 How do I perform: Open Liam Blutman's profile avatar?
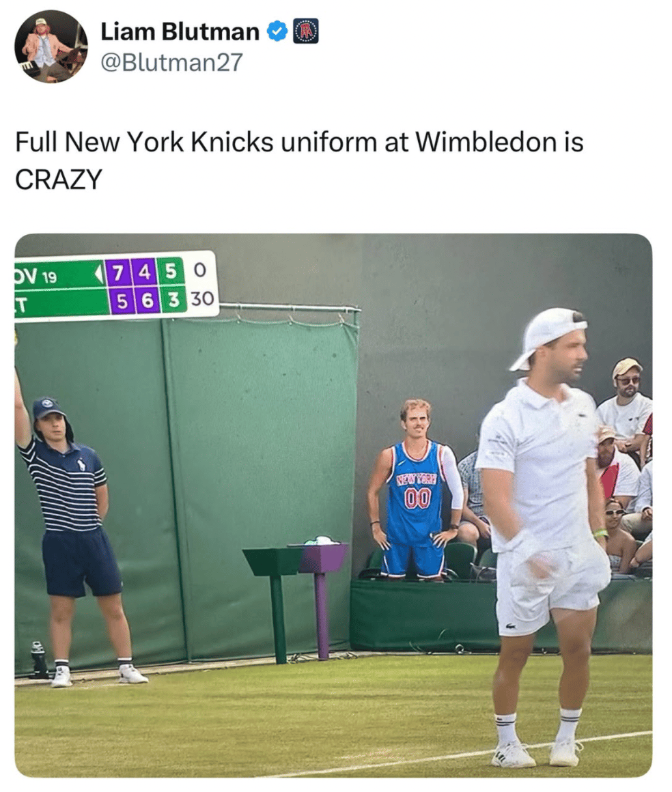[51, 46]
